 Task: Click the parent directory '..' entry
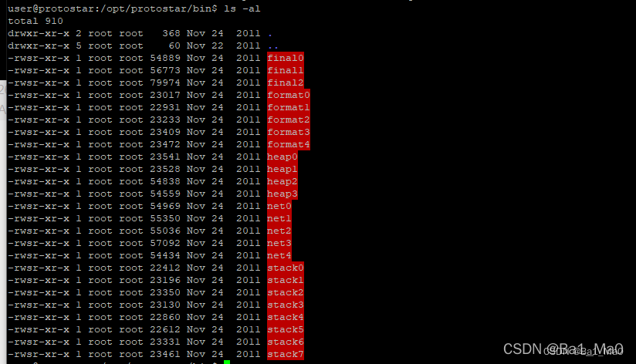click(273, 46)
